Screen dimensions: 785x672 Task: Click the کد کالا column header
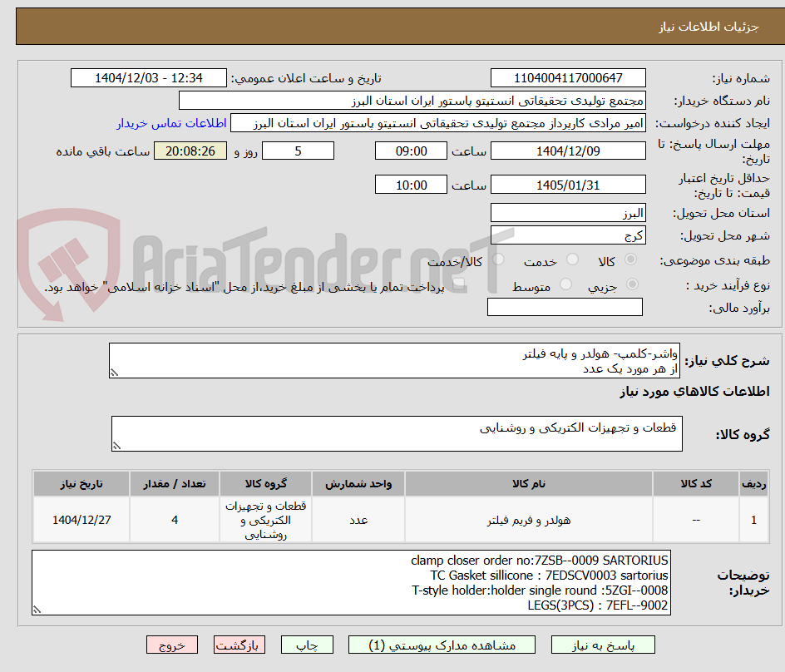tap(696, 484)
